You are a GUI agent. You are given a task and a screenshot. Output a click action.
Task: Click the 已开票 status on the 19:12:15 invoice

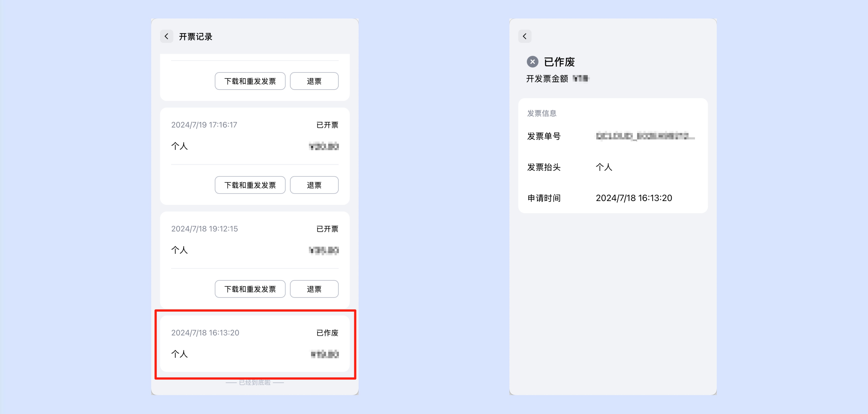pos(327,229)
